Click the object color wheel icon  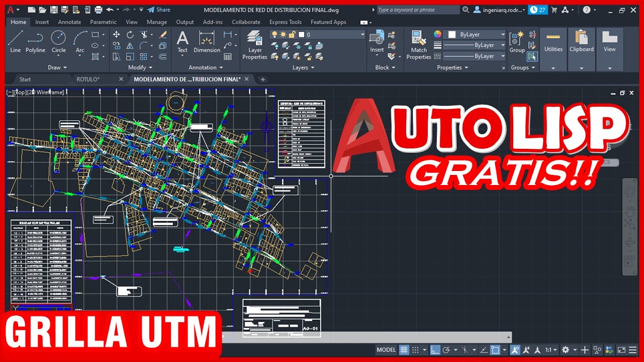point(438,34)
